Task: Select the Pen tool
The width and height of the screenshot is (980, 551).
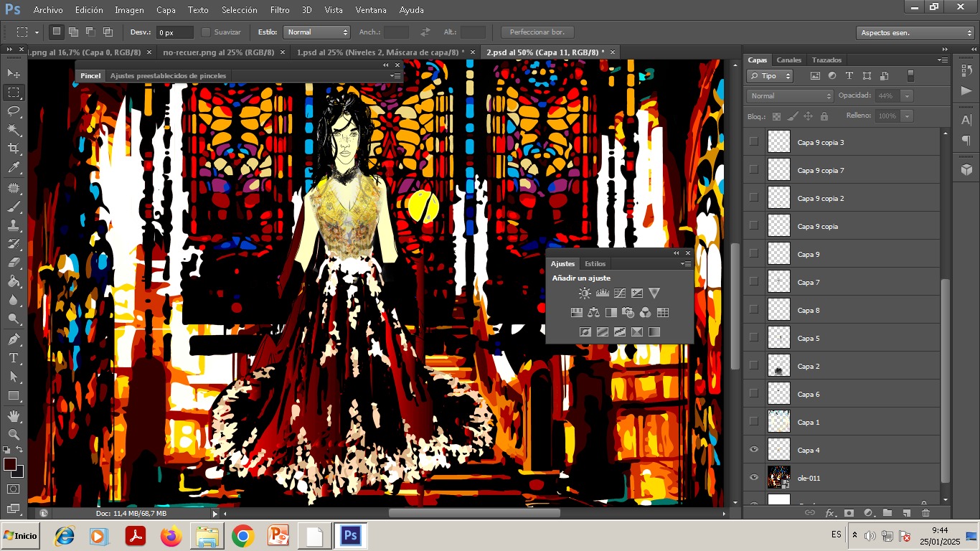Action: click(x=14, y=339)
